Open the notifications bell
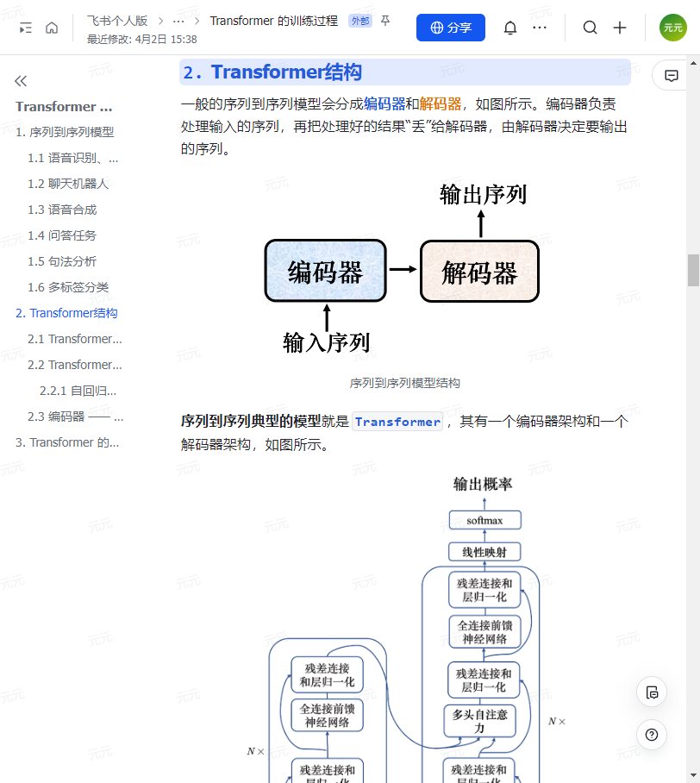Screen dimensions: 700x783 point(509,28)
